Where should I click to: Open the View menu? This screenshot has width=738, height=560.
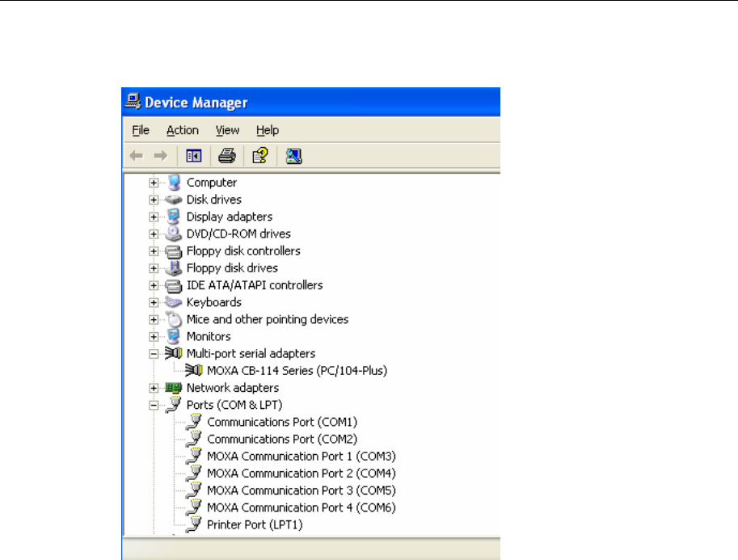tap(227, 130)
